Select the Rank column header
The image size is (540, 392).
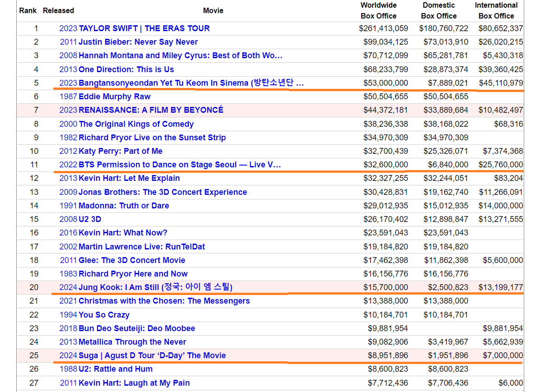click(x=28, y=11)
